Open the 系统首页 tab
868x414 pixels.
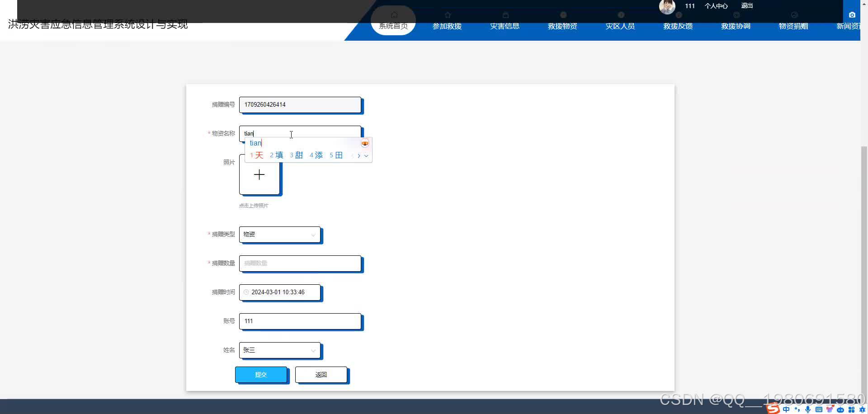pos(393,21)
